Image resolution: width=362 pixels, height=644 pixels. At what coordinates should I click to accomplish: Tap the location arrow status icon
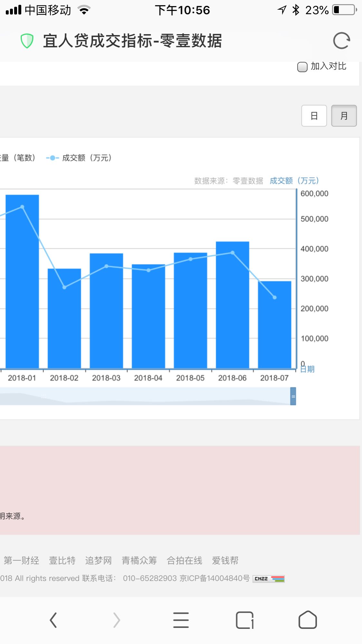pos(282,10)
